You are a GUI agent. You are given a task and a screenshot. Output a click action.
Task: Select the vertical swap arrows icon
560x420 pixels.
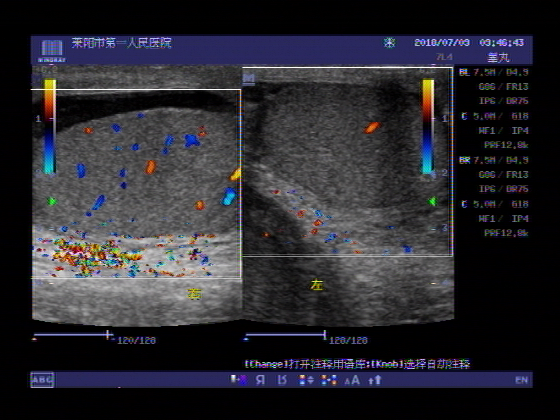tap(306, 380)
